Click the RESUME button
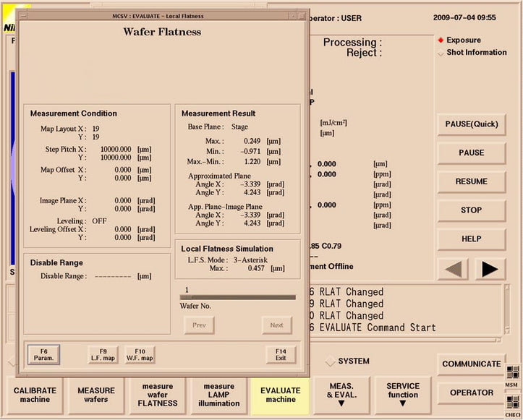 click(472, 181)
